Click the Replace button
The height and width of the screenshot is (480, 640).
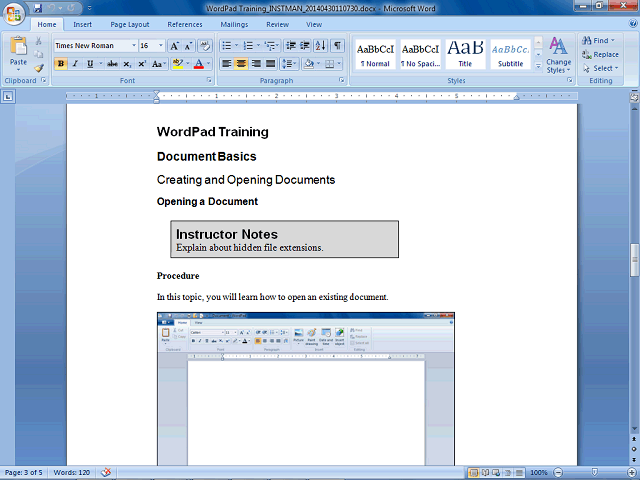click(600, 54)
